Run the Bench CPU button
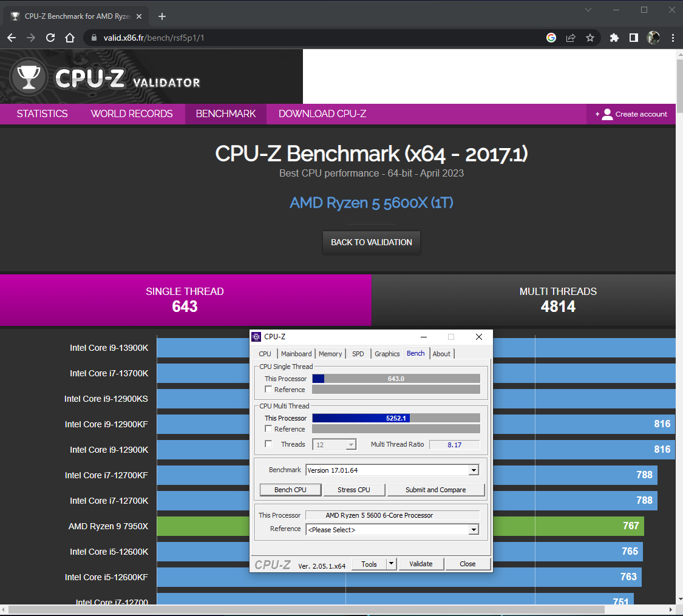683x616 pixels. tap(291, 490)
